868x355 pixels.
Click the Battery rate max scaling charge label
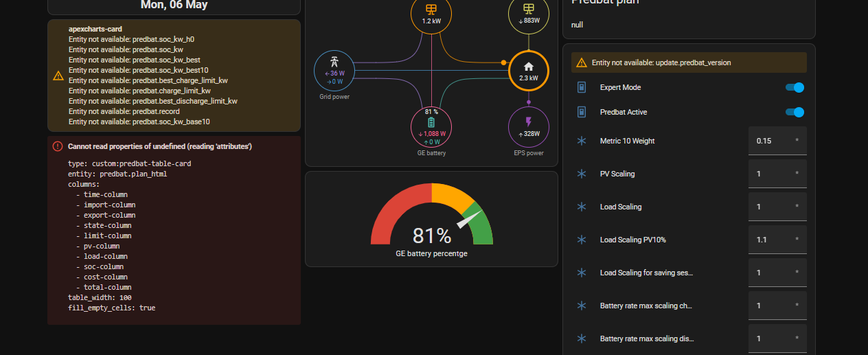coord(646,306)
